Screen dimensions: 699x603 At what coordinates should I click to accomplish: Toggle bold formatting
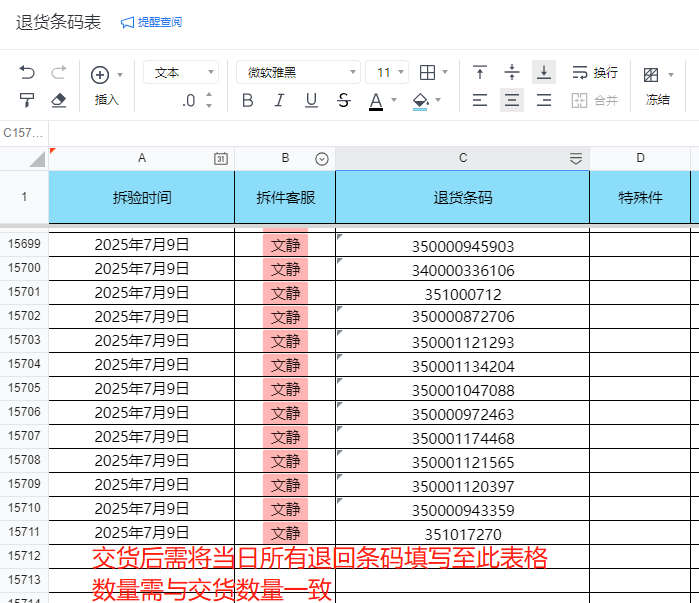pyautogui.click(x=248, y=100)
